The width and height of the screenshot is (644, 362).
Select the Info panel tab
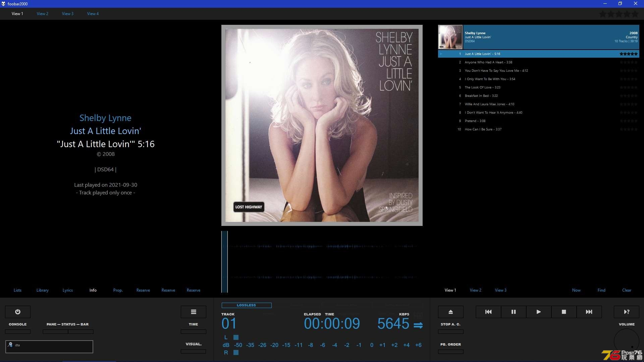[x=93, y=290]
